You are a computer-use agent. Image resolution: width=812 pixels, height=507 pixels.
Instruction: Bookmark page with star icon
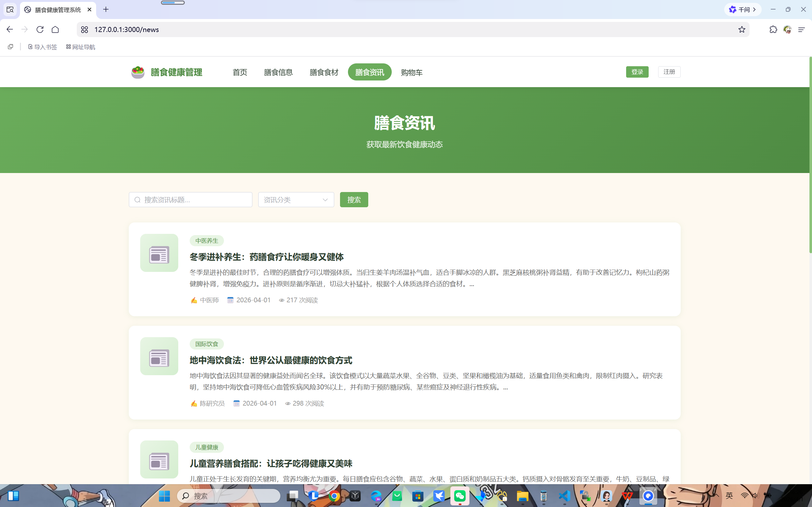click(742, 29)
